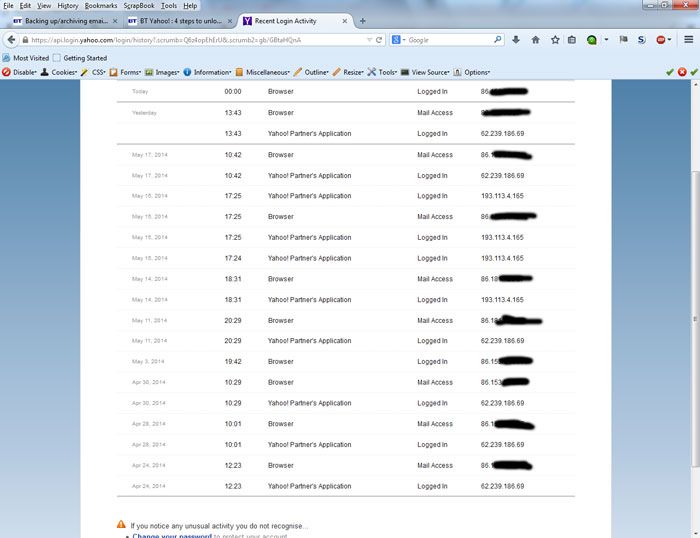Open a new tab with plus button
700x538 pixels.
coord(362,21)
